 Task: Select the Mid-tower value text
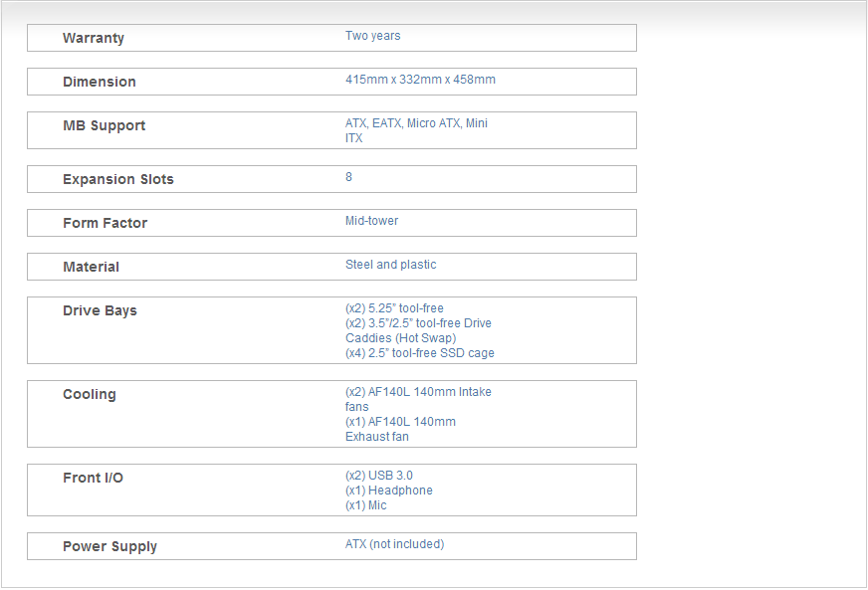point(371,221)
